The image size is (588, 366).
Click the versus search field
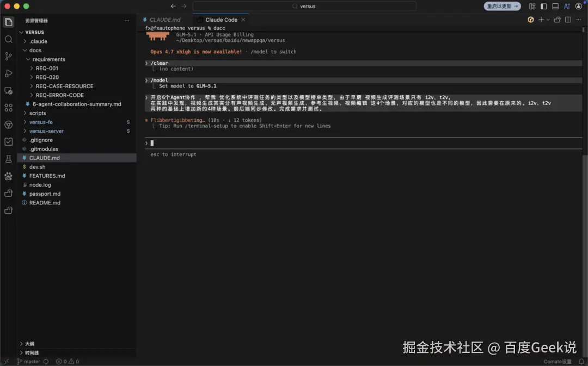(x=304, y=6)
